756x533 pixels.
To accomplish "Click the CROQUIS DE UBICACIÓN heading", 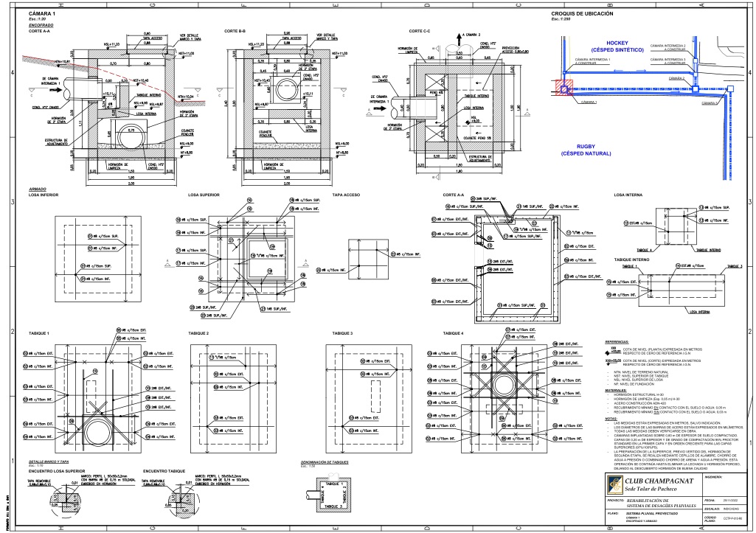I will pos(583,14).
